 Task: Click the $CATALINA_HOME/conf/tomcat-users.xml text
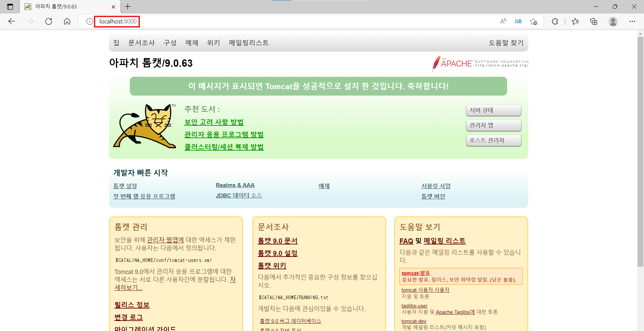pos(163,260)
